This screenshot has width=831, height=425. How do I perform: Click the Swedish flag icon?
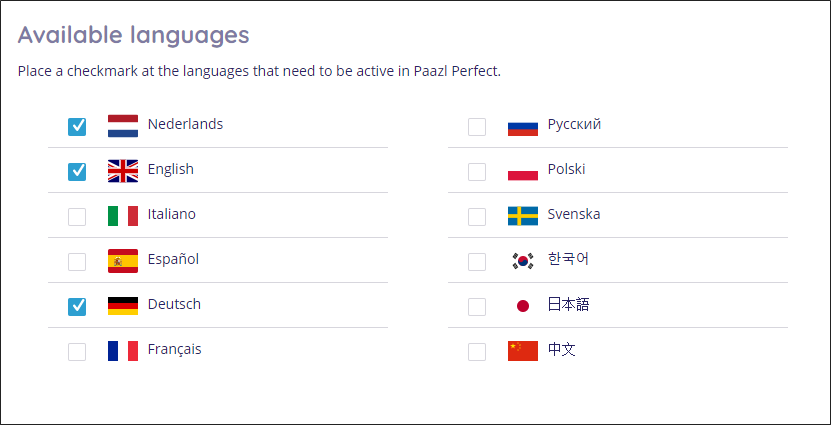point(523,216)
